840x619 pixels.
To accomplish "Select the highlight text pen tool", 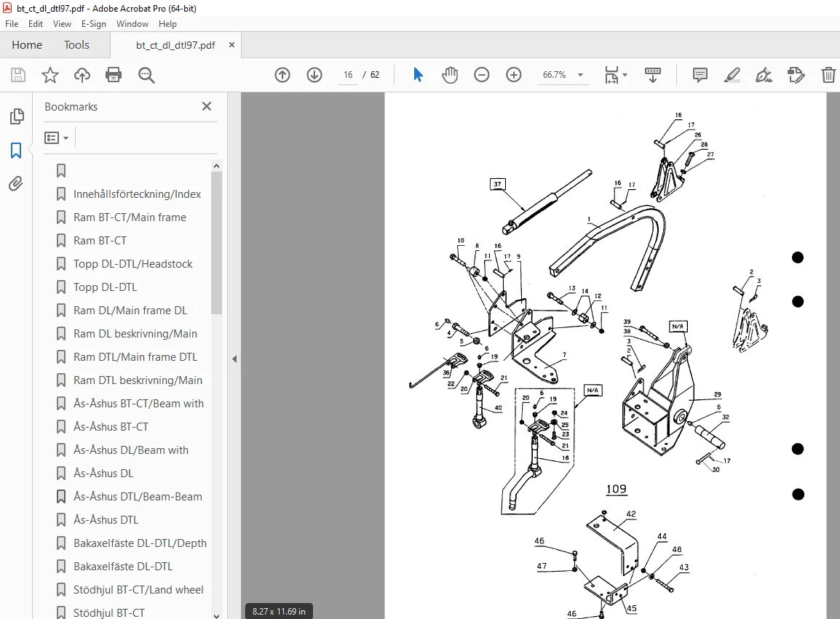I will (732, 75).
